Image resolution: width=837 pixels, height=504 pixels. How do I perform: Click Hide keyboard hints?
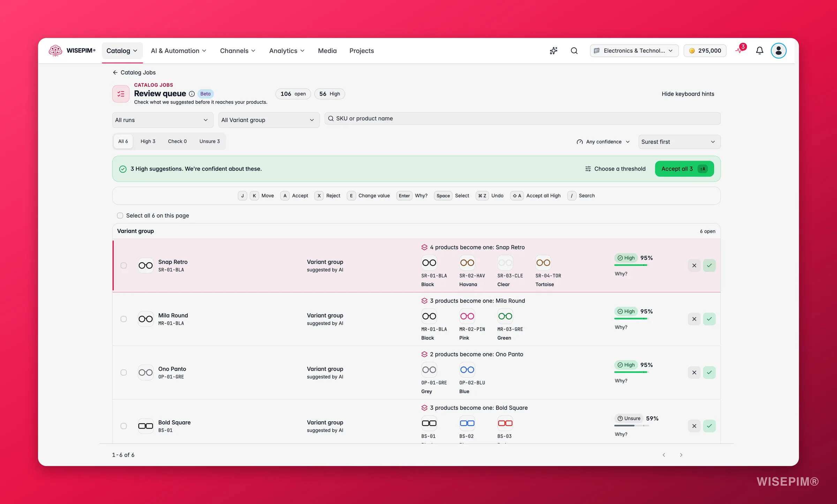click(688, 94)
